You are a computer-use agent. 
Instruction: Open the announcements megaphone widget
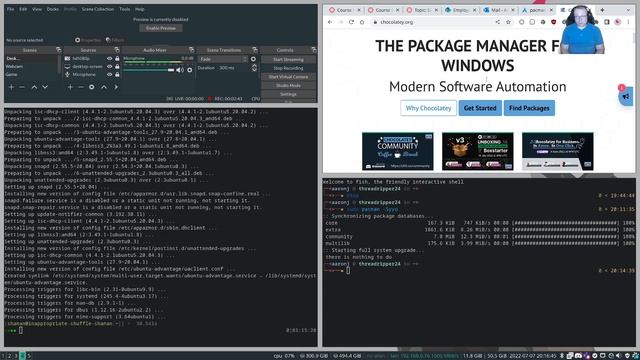[626, 97]
